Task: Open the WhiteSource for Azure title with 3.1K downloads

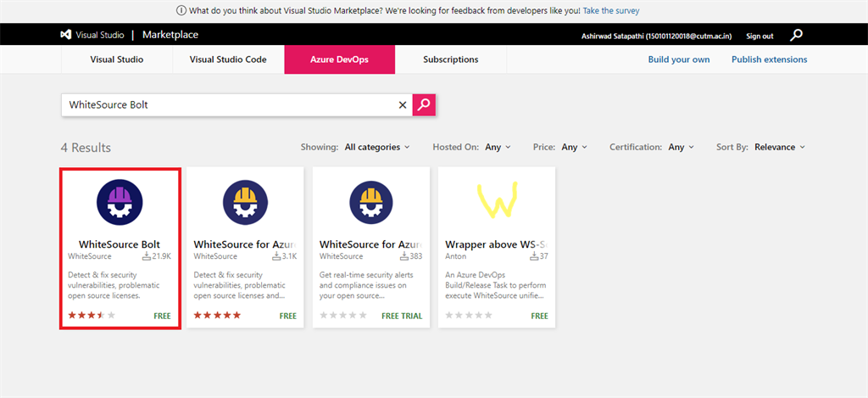Action: [x=245, y=244]
